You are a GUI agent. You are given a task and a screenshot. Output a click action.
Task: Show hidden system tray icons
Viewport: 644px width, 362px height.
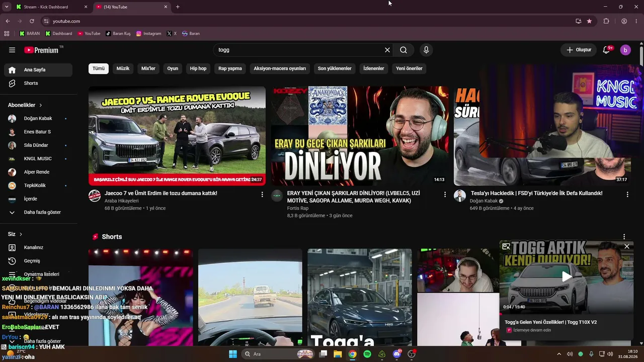tap(558, 354)
